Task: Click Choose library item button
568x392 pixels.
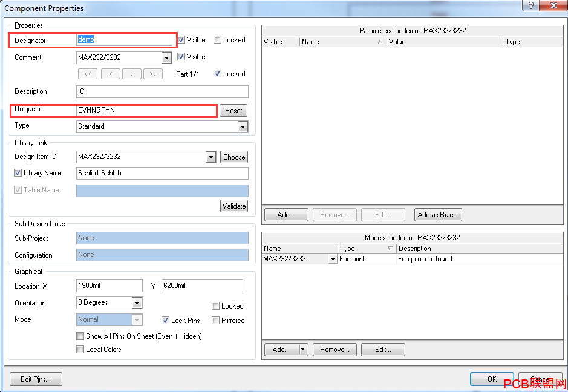Action: tap(234, 157)
